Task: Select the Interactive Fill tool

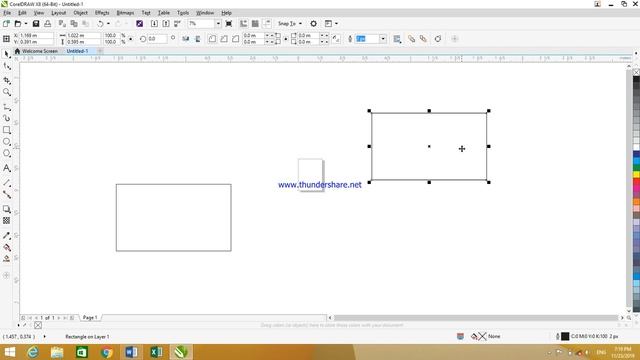Action: [x=7, y=247]
